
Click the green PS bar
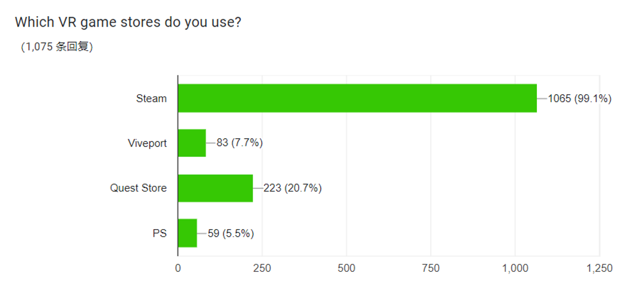coord(187,233)
